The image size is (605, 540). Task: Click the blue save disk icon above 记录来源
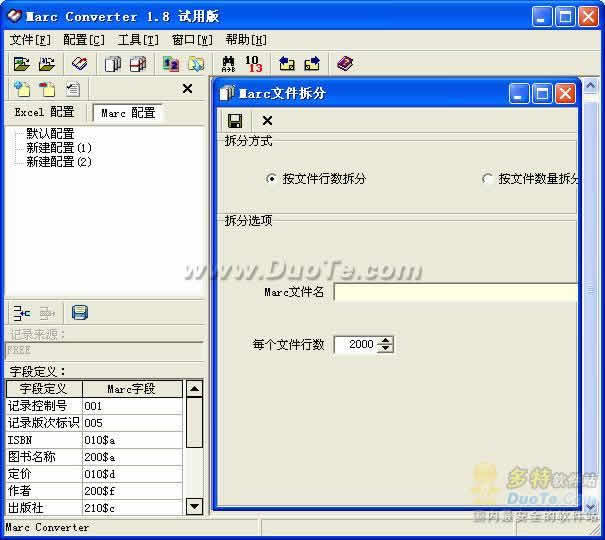pos(80,312)
